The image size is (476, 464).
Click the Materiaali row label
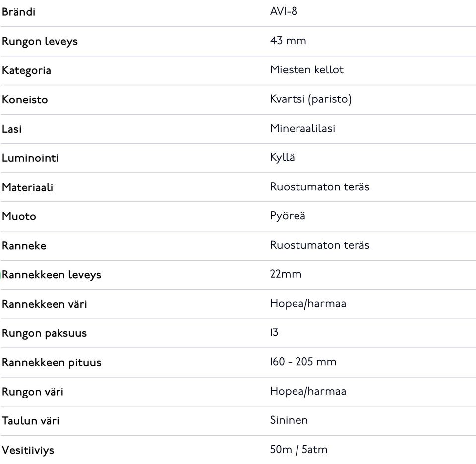(x=27, y=188)
